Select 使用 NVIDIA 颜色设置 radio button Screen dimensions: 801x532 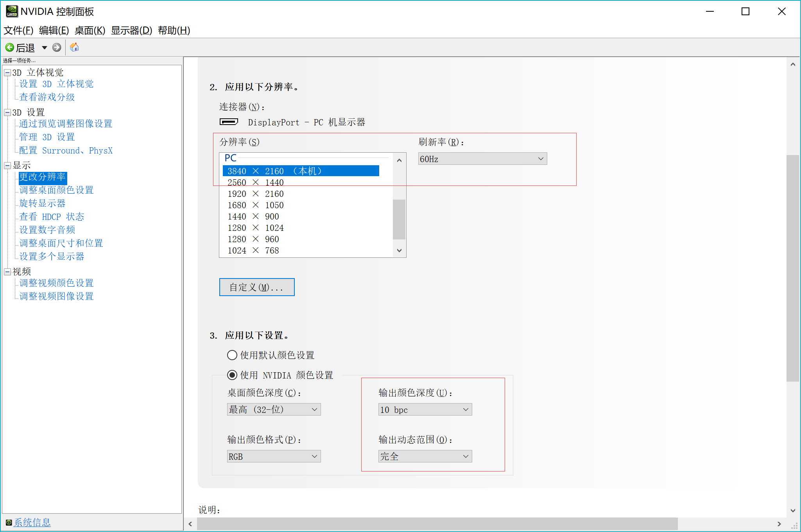point(232,375)
